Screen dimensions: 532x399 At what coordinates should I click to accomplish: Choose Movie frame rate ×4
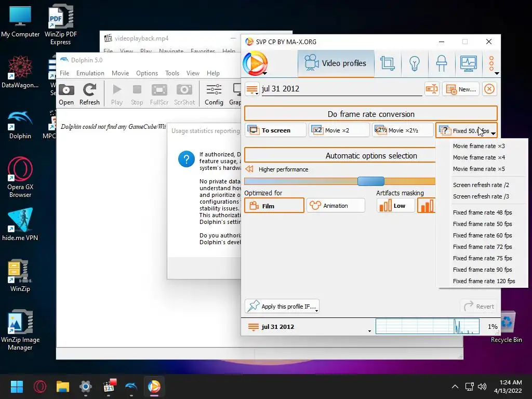coord(478,157)
